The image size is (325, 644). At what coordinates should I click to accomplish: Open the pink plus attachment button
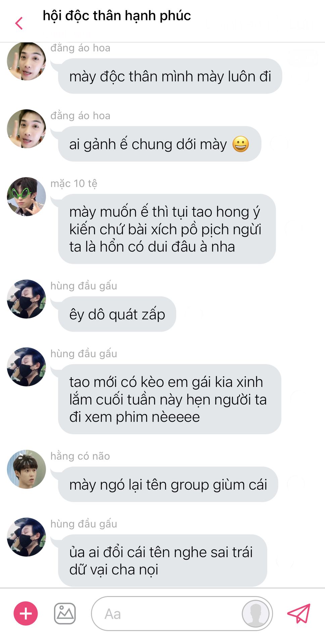coord(26,613)
